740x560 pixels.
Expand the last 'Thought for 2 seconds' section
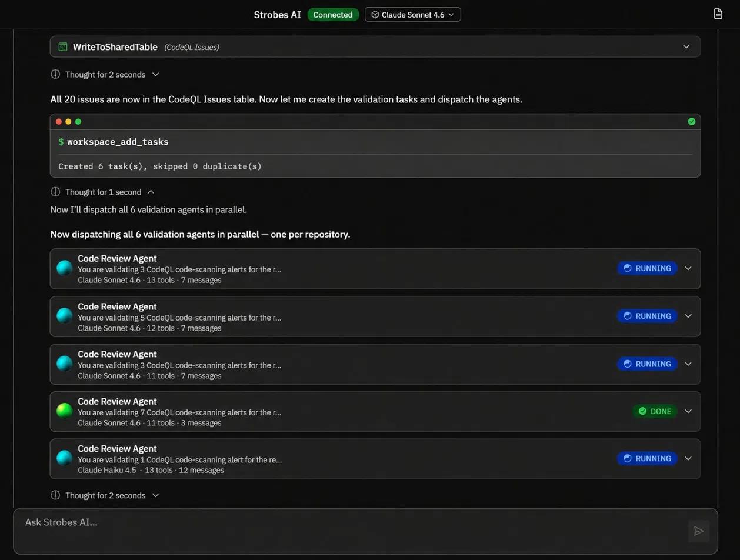155,495
